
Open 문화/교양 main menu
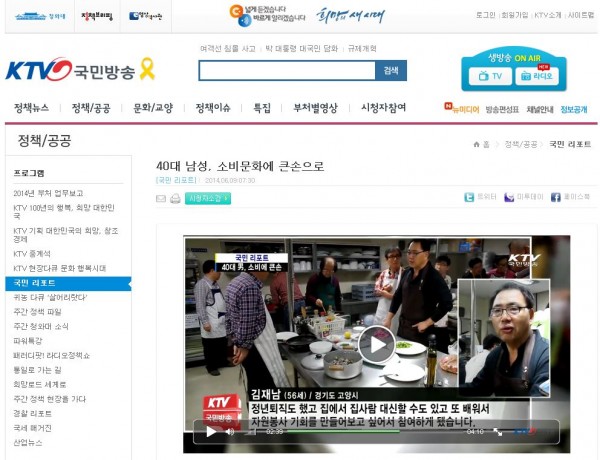(153, 108)
